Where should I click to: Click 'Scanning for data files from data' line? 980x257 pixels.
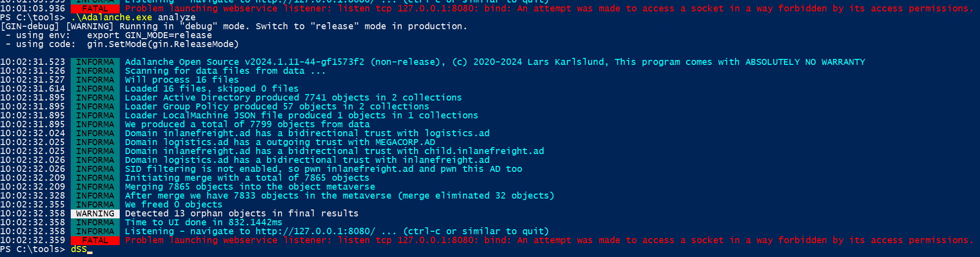[x=225, y=71]
